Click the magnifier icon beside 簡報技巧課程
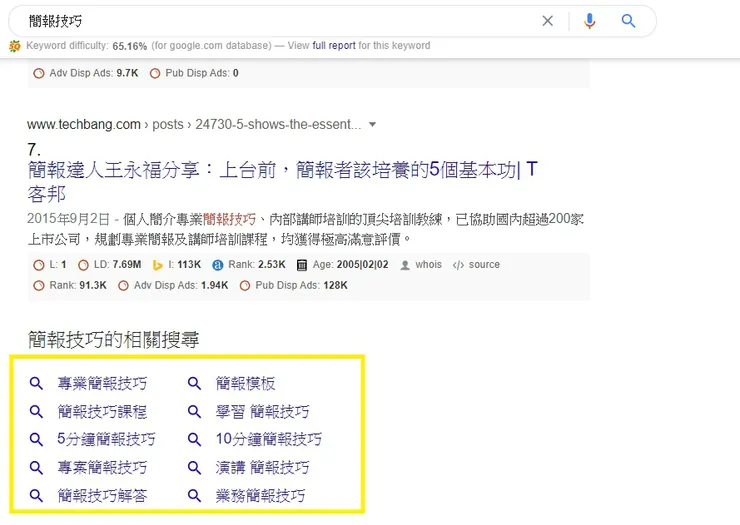 tap(36, 412)
